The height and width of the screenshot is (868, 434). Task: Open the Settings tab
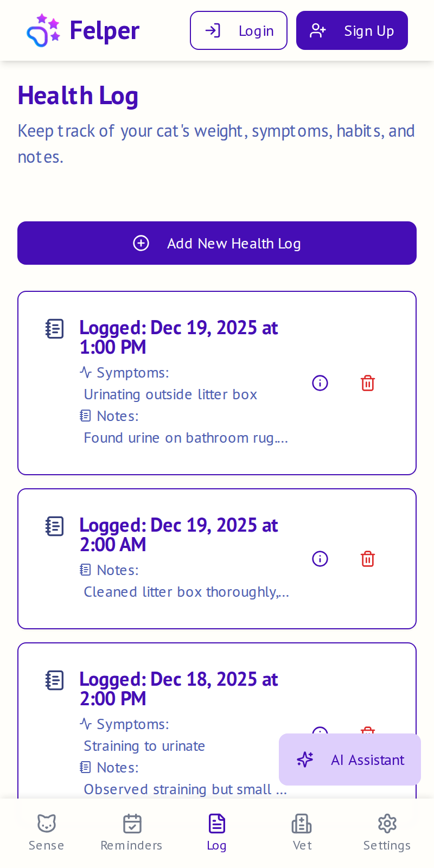pyautogui.click(x=387, y=831)
